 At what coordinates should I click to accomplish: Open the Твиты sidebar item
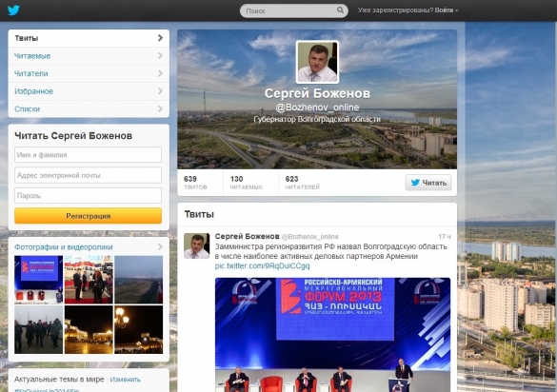coord(89,38)
